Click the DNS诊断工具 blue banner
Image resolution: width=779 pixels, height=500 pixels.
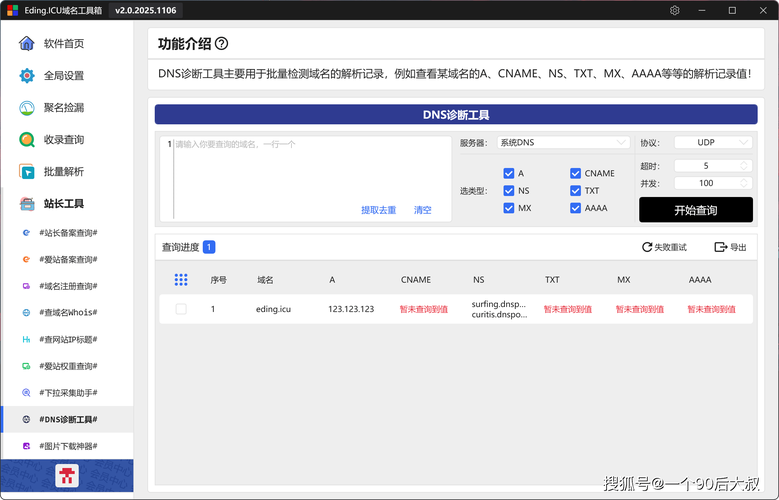pyautogui.click(x=456, y=115)
